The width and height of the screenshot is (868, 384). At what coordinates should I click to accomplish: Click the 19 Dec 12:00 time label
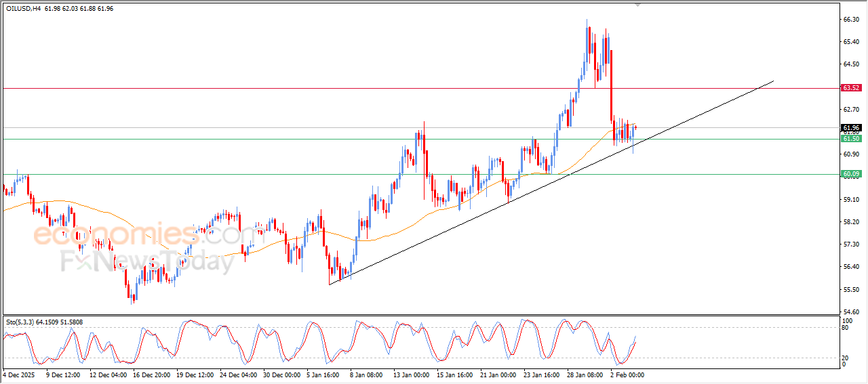(x=197, y=374)
